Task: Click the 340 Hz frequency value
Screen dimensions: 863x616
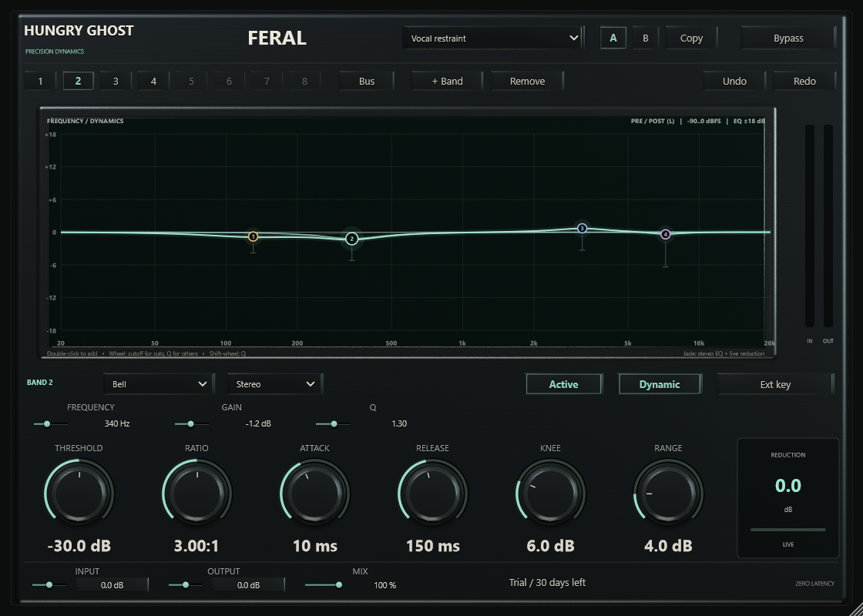Action: tap(116, 423)
